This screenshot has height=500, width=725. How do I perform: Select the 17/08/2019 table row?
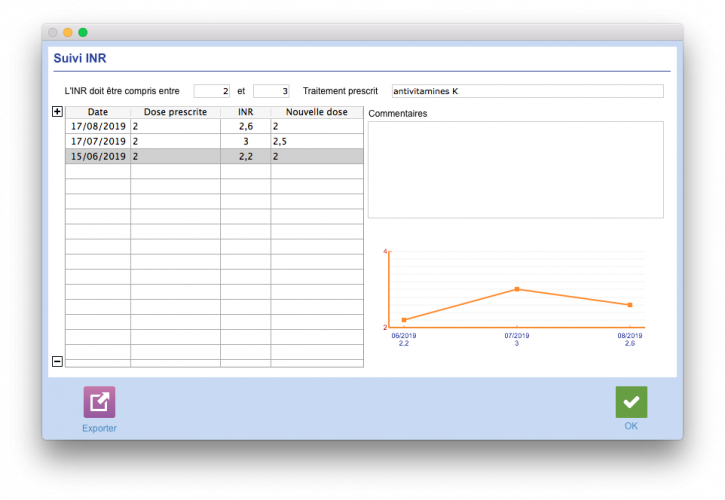click(x=215, y=126)
